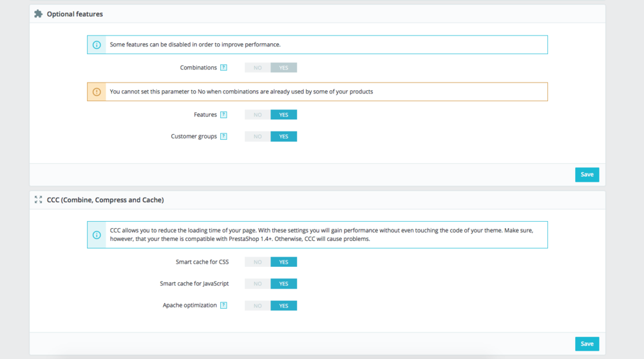
Task: Click the info icon in Optional features notice
Action: 97,44
